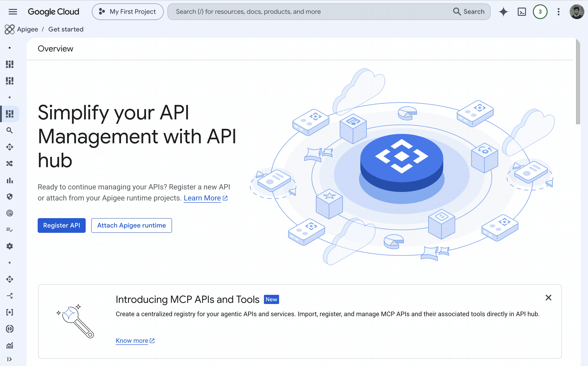Viewport: 588px width, 366px height.
Task: Click Attach Apigee runtime button
Action: point(131,225)
